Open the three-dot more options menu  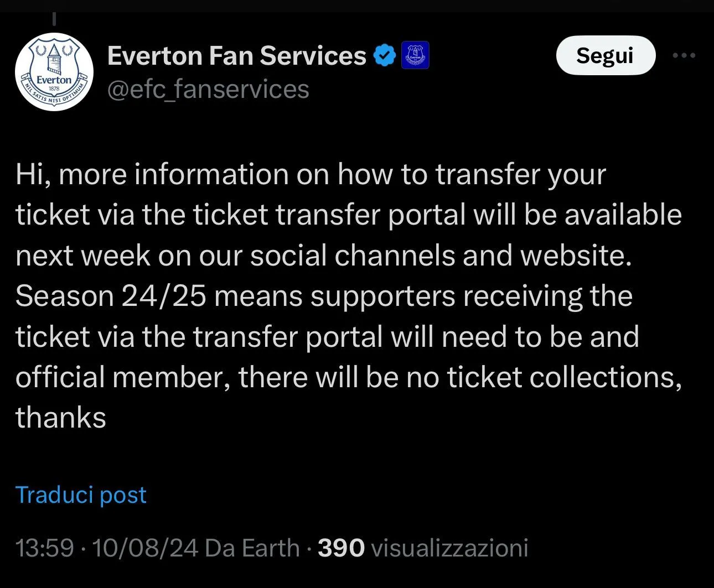click(x=684, y=55)
